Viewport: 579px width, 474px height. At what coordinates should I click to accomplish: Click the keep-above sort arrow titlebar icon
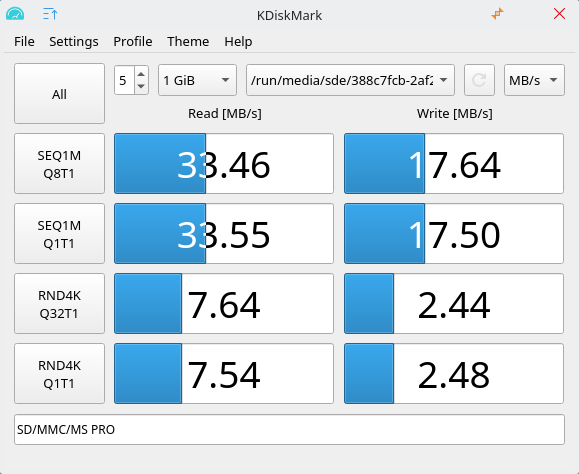click(50, 14)
